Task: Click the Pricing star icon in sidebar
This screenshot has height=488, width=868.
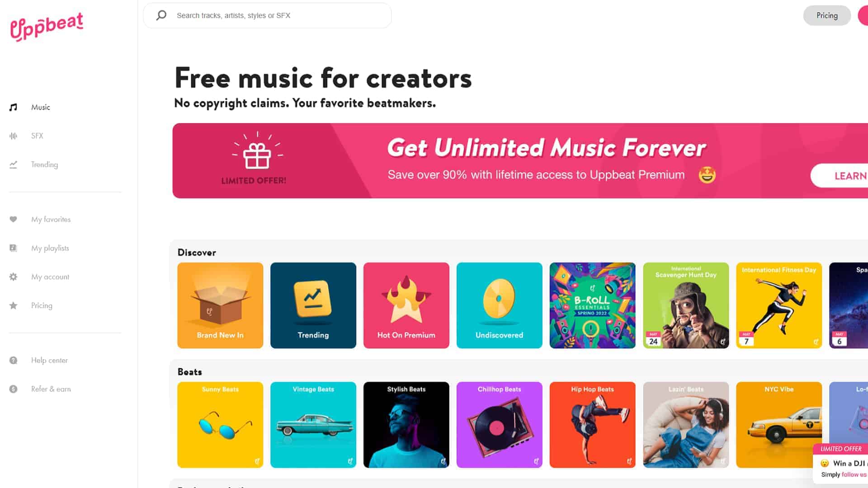Action: coord(14,305)
